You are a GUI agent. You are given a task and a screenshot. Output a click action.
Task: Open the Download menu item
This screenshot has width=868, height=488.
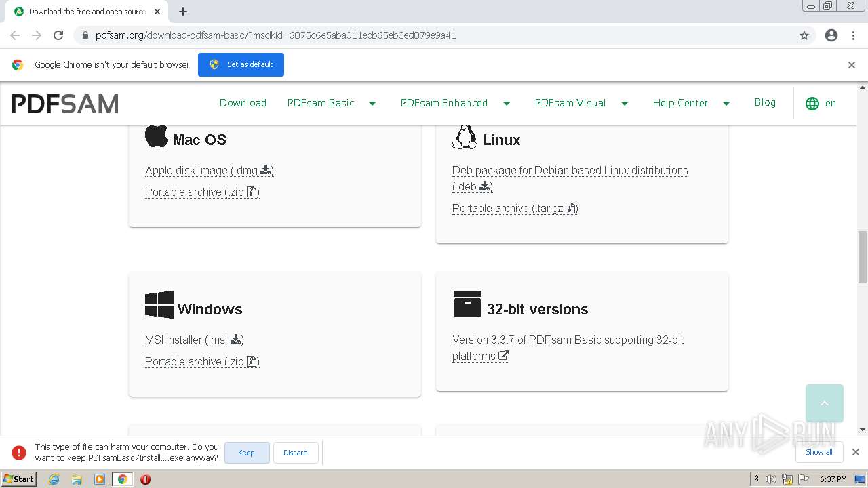pos(243,103)
